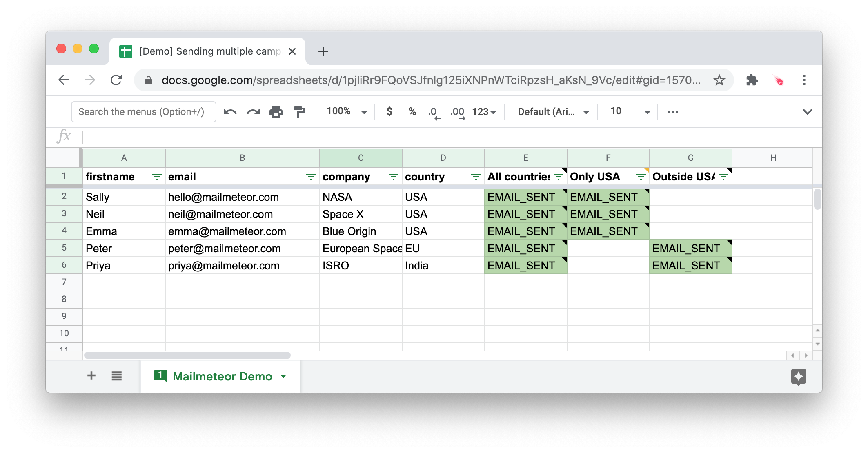Format as percent icon
The width and height of the screenshot is (868, 453).
(x=412, y=111)
